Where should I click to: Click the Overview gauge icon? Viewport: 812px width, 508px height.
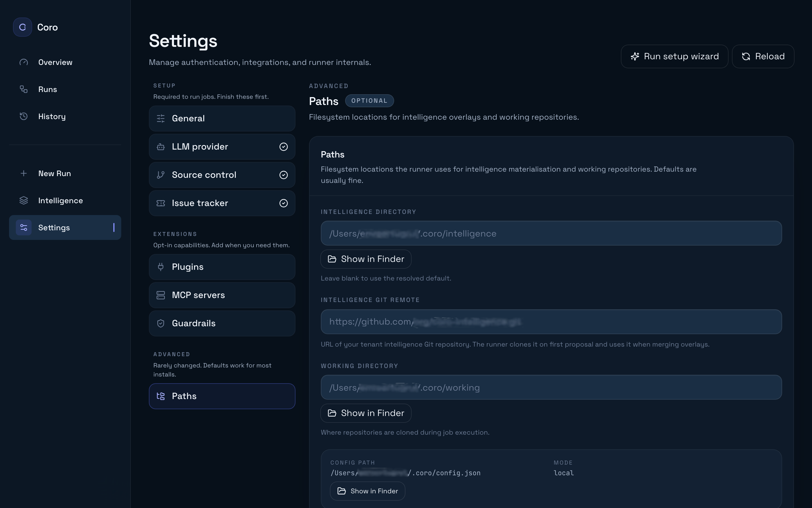tap(23, 62)
